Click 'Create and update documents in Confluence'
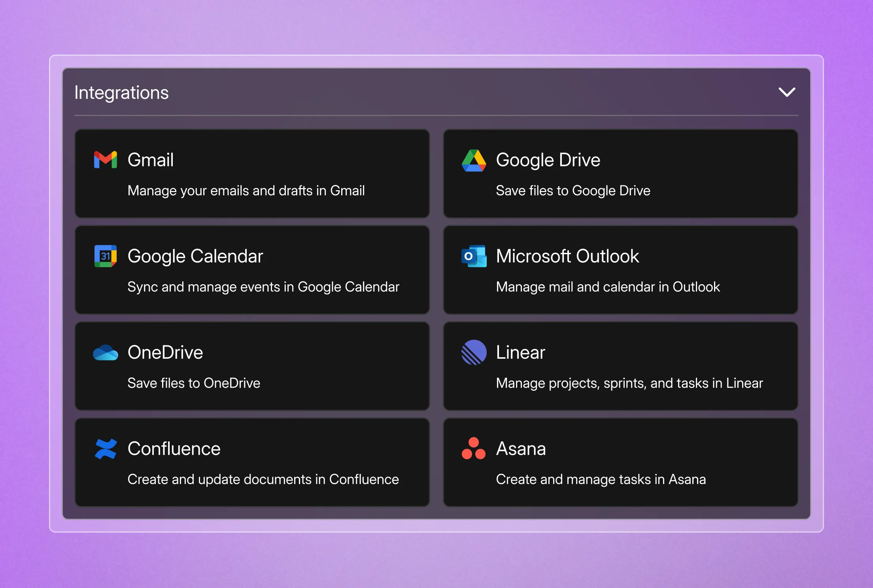 tap(263, 479)
